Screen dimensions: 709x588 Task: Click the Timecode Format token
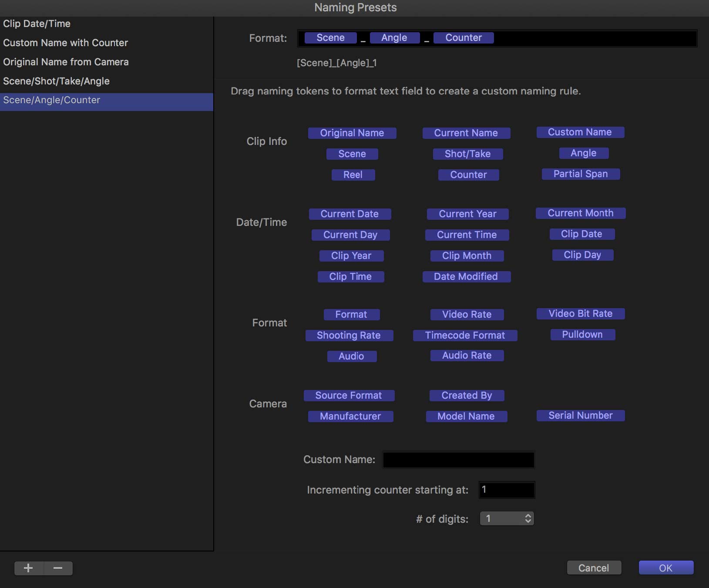click(x=465, y=336)
